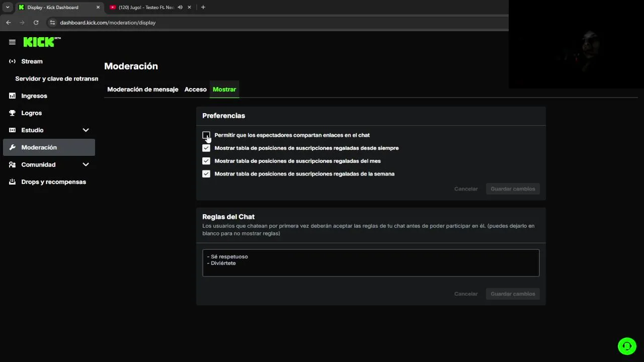Click the Ingresos chart icon
The image size is (644, 362).
pyautogui.click(x=13, y=96)
